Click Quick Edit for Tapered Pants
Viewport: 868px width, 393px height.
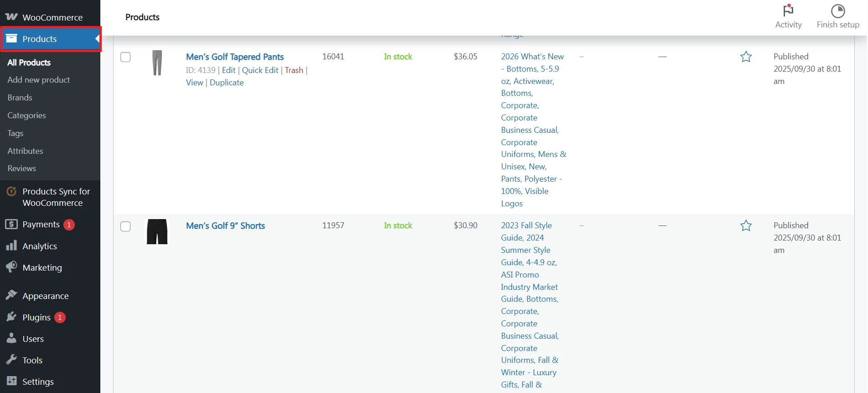point(260,70)
